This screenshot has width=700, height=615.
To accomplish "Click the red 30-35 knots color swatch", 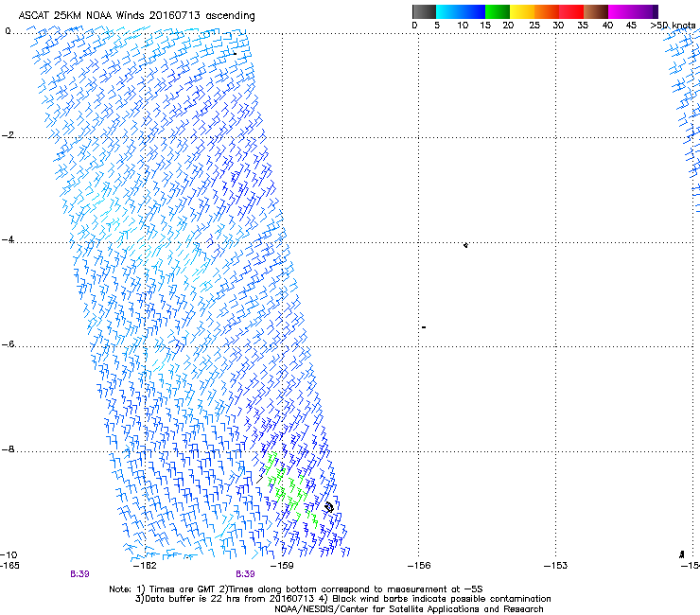I will (571, 11).
